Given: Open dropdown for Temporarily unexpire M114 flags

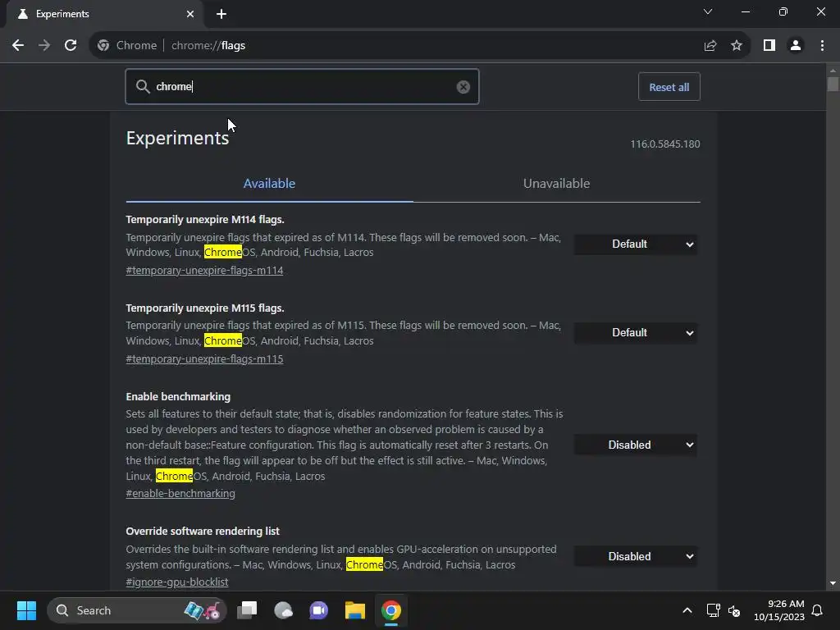Looking at the screenshot, I should coord(636,244).
